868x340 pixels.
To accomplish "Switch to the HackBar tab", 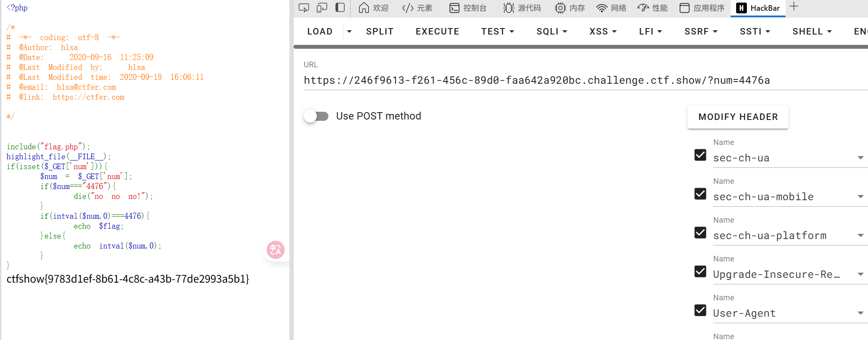I will [x=758, y=8].
